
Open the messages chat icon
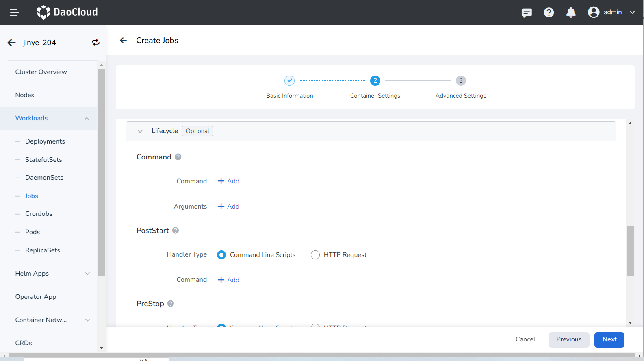tap(527, 13)
